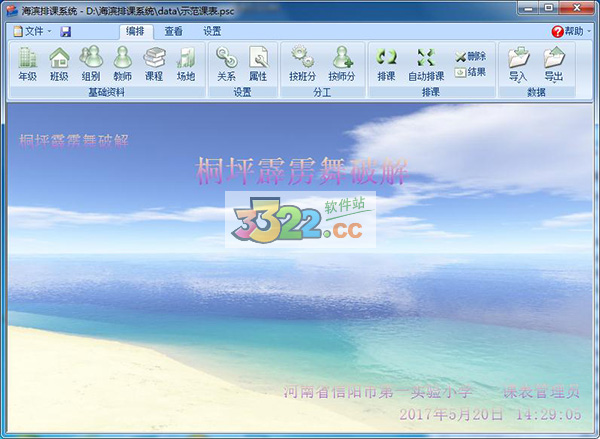
Task: Expand the dropdown arrow beside 帮助
Action: pos(589,31)
